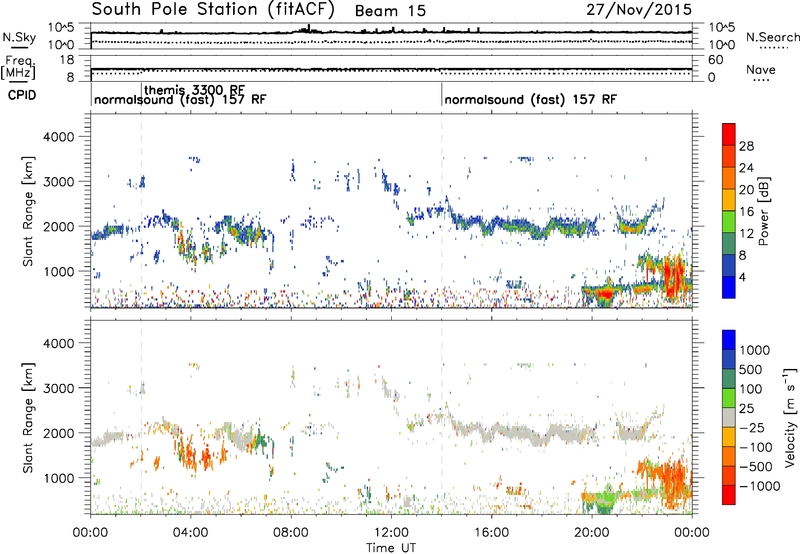Click the dashed 14:00 marker line in power panel
Screen dimensions: 800x554
tap(441, 210)
